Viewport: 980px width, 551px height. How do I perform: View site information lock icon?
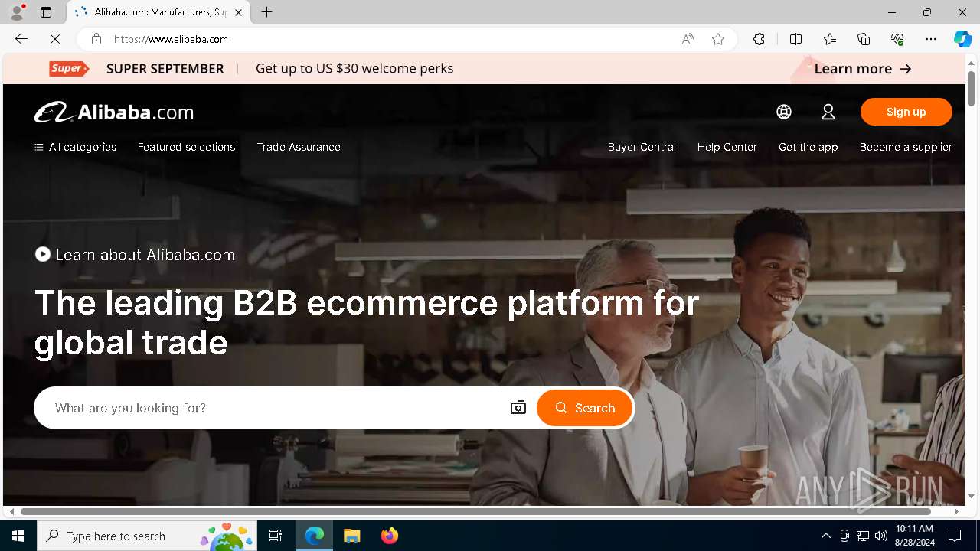pos(96,39)
